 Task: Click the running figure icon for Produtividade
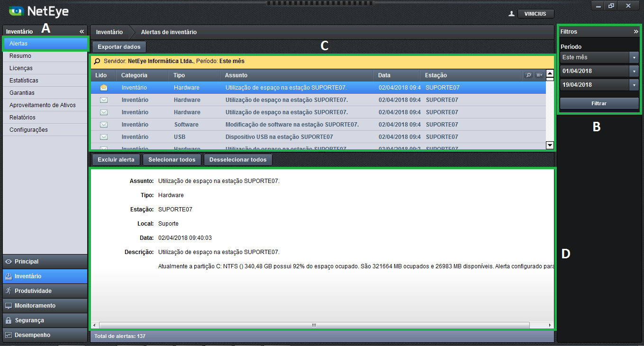pos(8,291)
